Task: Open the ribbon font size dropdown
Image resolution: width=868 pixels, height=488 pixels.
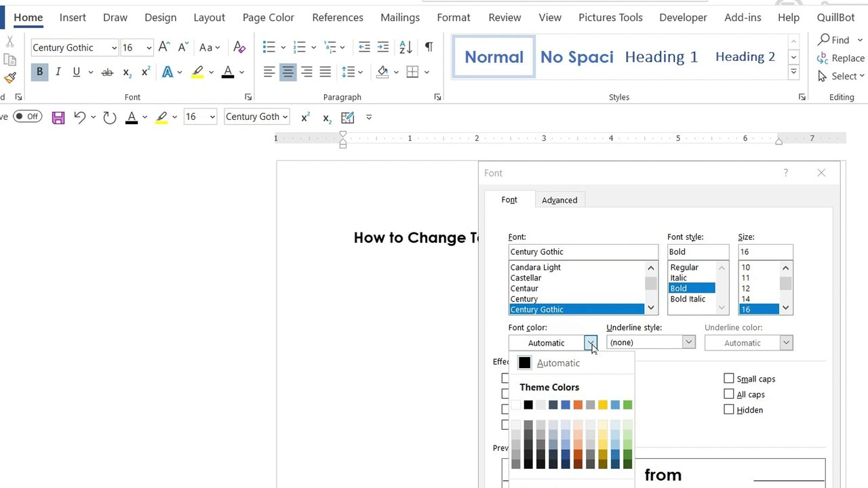Action: (149, 47)
